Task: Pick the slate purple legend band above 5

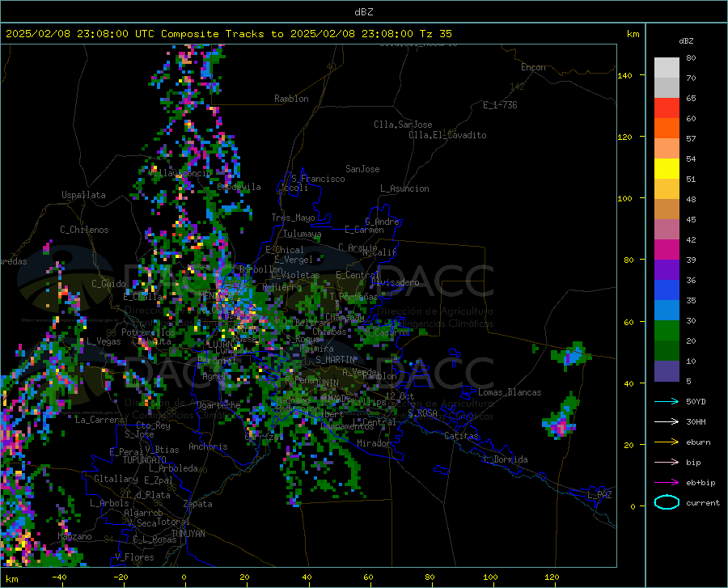Action: tap(667, 371)
